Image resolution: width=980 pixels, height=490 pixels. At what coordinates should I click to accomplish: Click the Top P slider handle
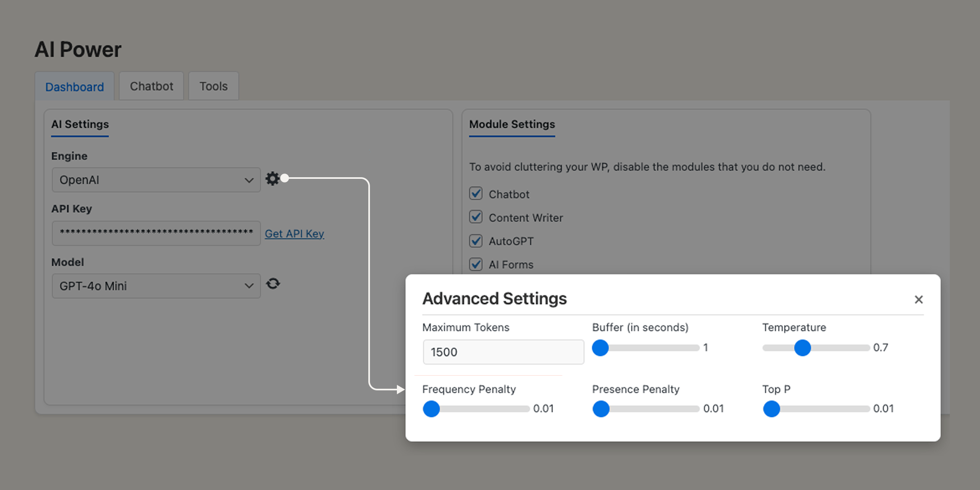(771, 409)
